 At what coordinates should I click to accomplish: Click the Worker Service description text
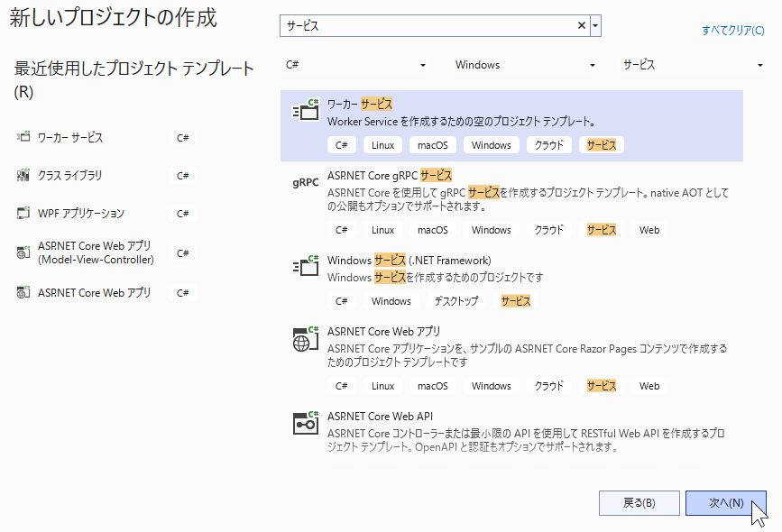(x=462, y=121)
